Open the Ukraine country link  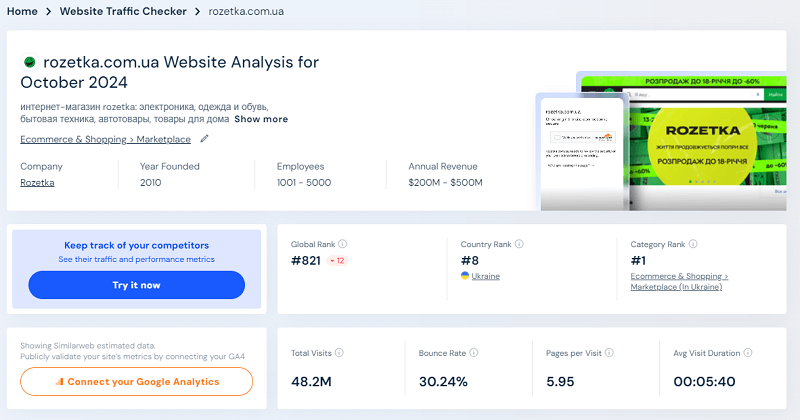[485, 276]
